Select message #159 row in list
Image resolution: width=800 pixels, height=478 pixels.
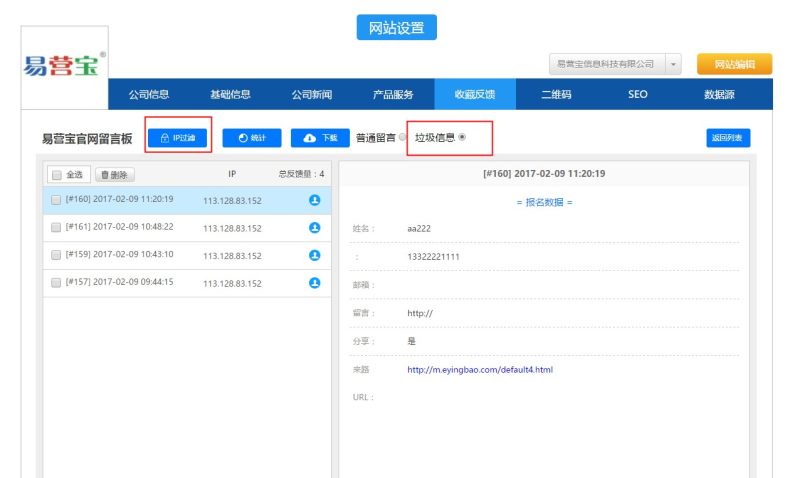point(119,255)
